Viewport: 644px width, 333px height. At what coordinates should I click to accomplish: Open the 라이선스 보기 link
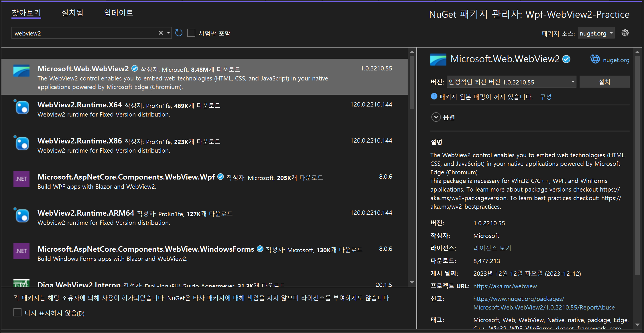(492, 248)
